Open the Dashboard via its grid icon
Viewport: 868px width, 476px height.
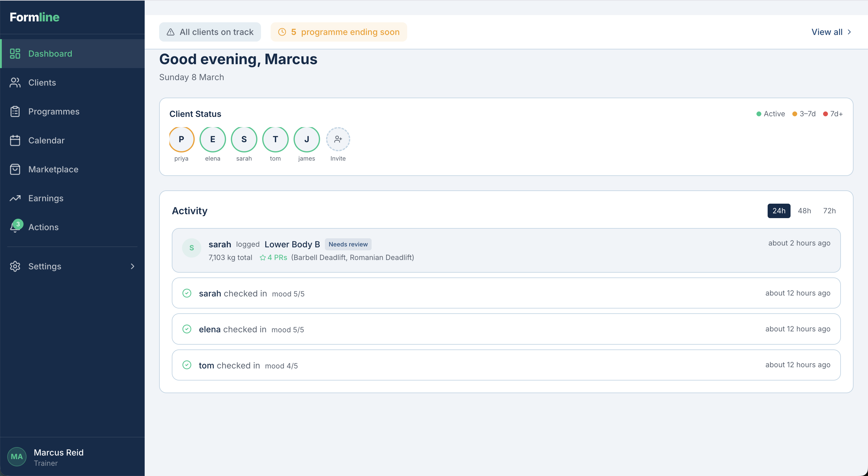click(15, 54)
